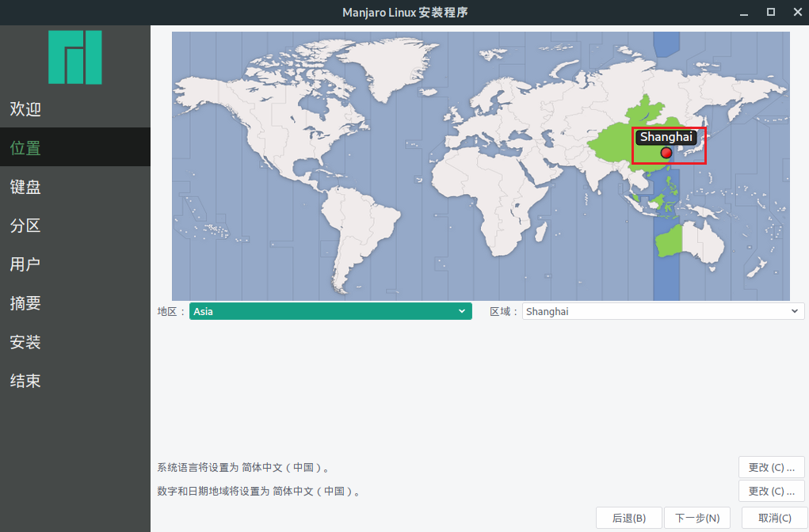Viewport: 809px width, 532px height.
Task: Open the 分区 step
Action: [x=25, y=226]
